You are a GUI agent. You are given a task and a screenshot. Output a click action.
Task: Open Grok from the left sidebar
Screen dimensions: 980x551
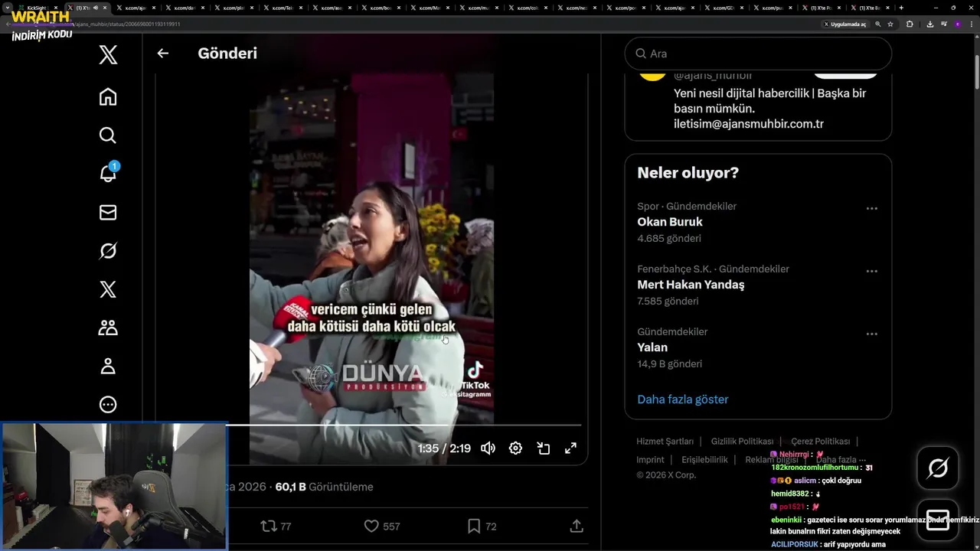coord(108,251)
